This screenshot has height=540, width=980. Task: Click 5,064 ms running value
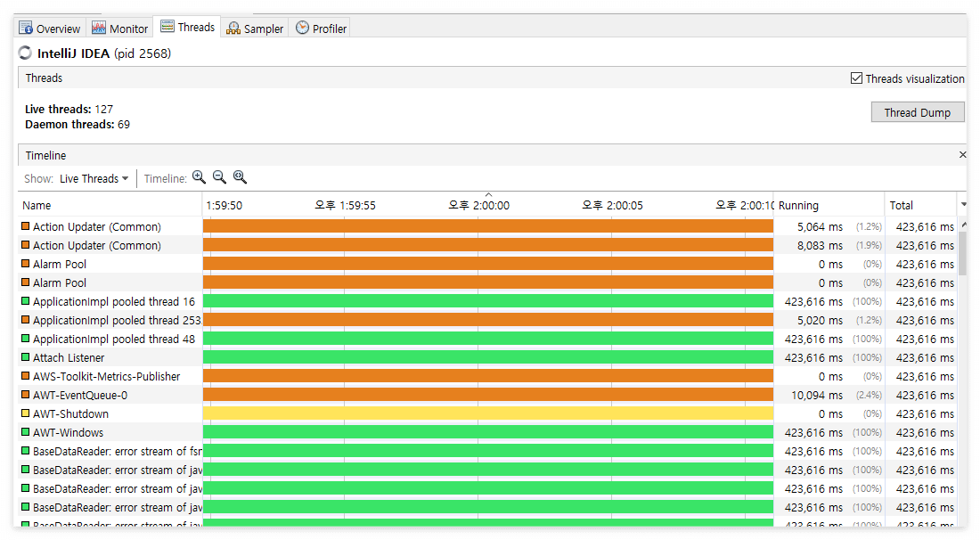820,226
